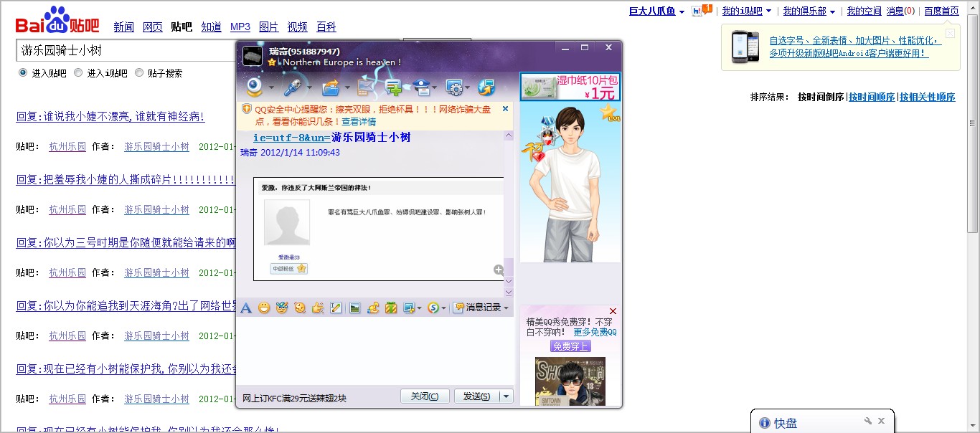Viewport: 980px width, 433px height.
Task: Select the '进入i贴吧' radio button
Action: tap(78, 72)
